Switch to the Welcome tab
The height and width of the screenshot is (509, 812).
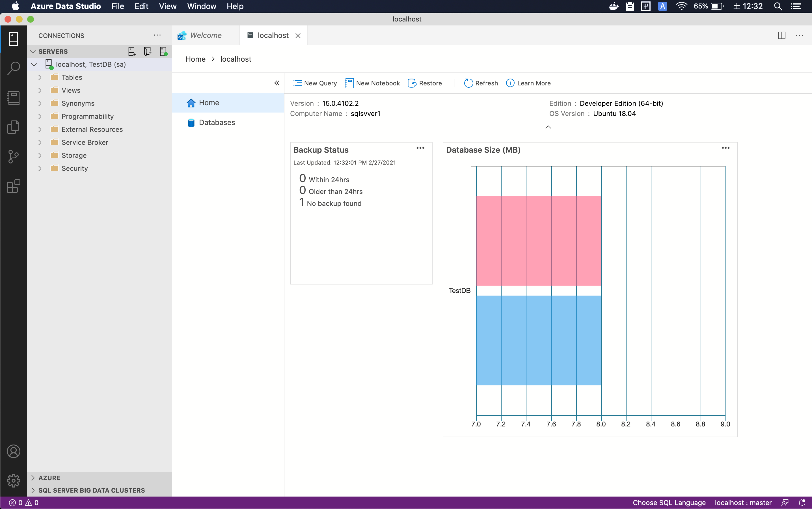coord(206,35)
